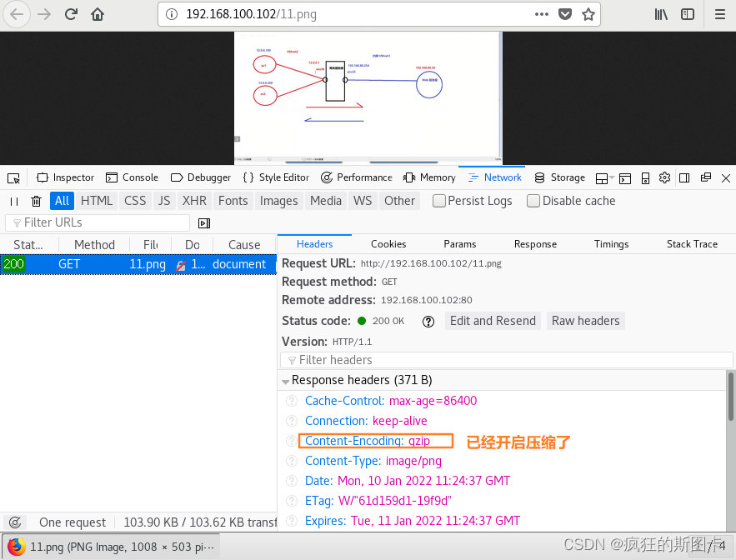Open the page actions three-dot menu
Screen dimensions: 736x560
(541, 14)
